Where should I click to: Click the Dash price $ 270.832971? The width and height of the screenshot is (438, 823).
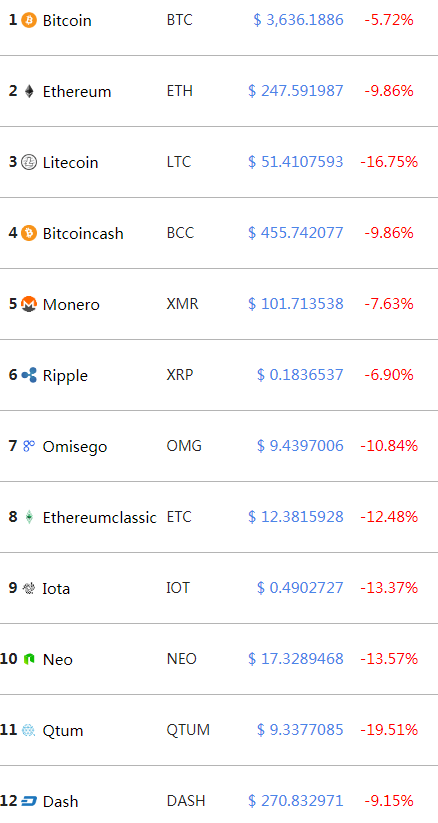pyautogui.click(x=296, y=801)
